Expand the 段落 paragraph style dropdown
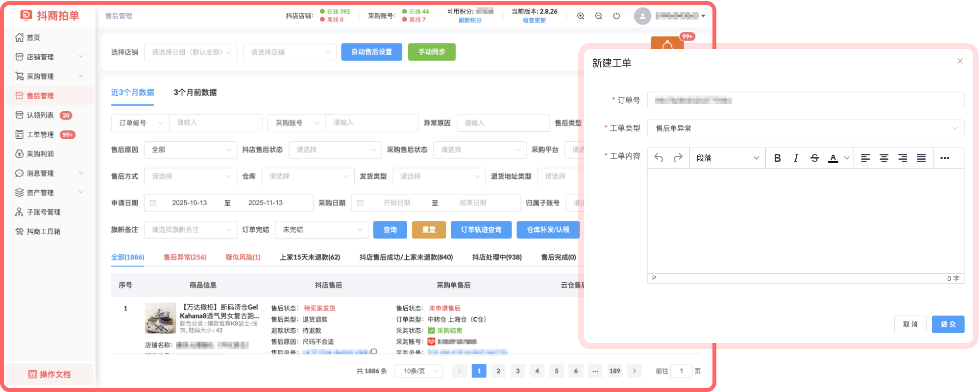Screen dimensions: 980x392 point(727,158)
